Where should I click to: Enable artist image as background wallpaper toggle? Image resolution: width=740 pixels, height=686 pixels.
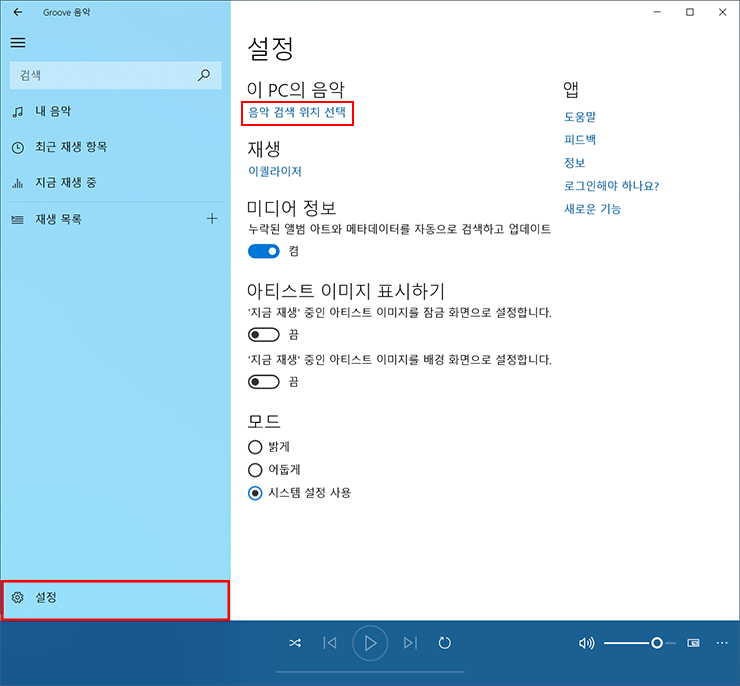tap(263, 382)
